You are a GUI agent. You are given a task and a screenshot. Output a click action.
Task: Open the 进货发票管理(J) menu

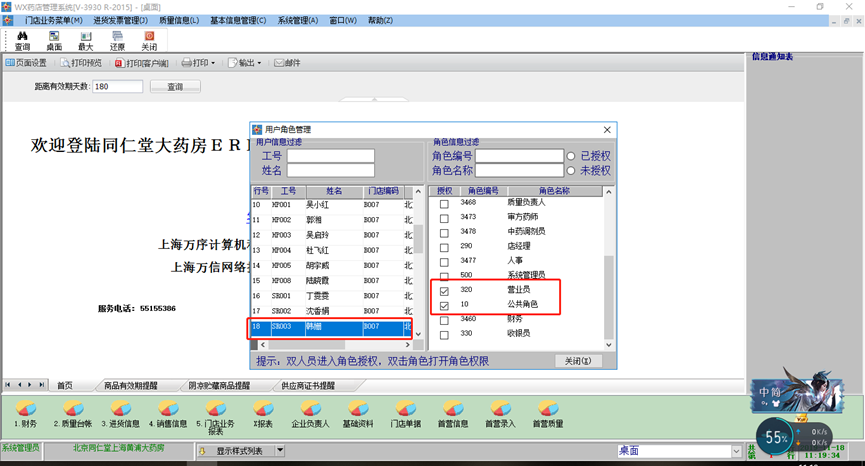(x=120, y=20)
